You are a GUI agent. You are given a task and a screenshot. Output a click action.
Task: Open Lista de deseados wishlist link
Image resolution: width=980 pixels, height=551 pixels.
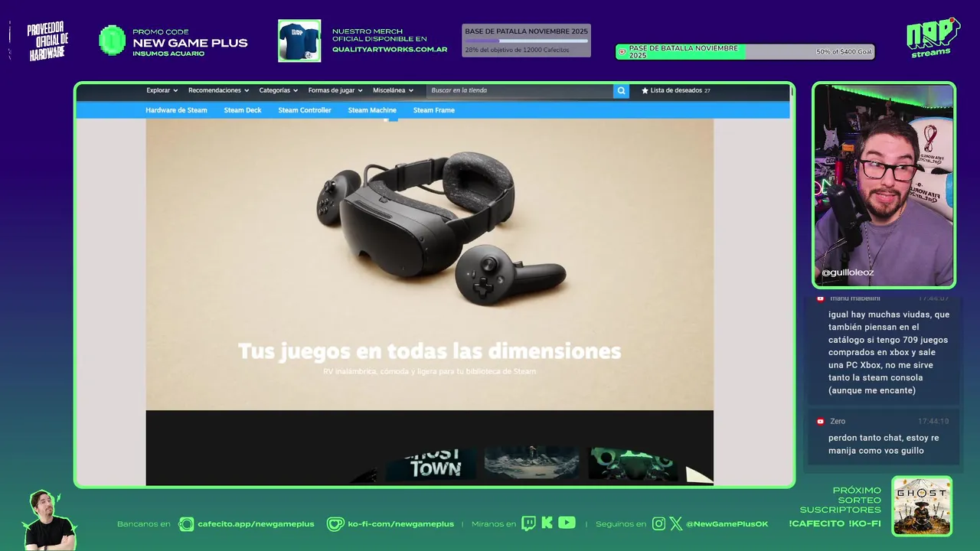(676, 90)
